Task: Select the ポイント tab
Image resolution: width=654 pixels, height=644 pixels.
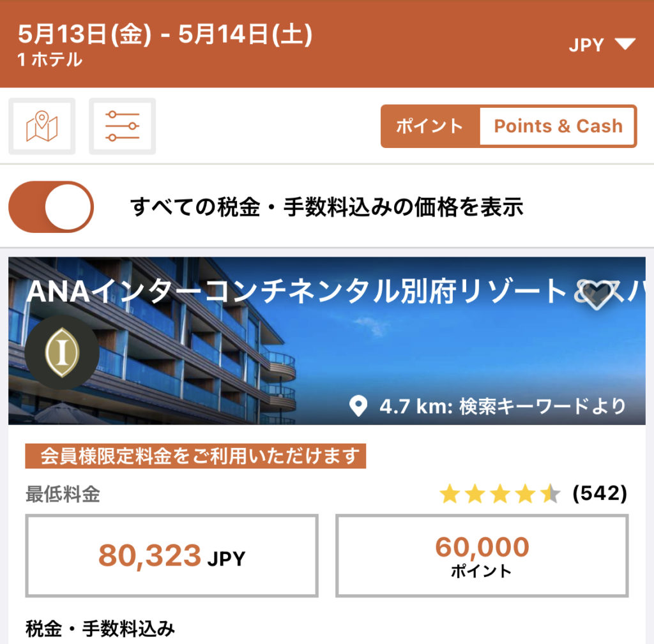Action: (429, 126)
